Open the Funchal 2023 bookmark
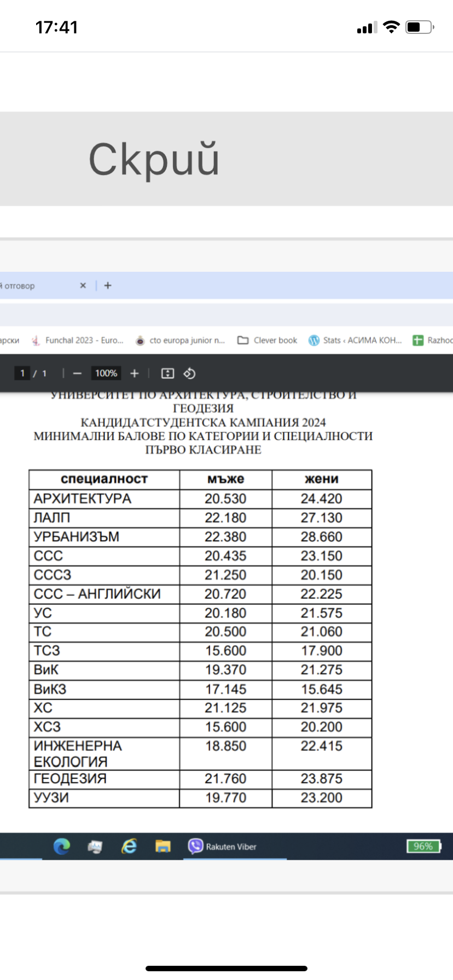The height and width of the screenshot is (980, 453). point(78,340)
